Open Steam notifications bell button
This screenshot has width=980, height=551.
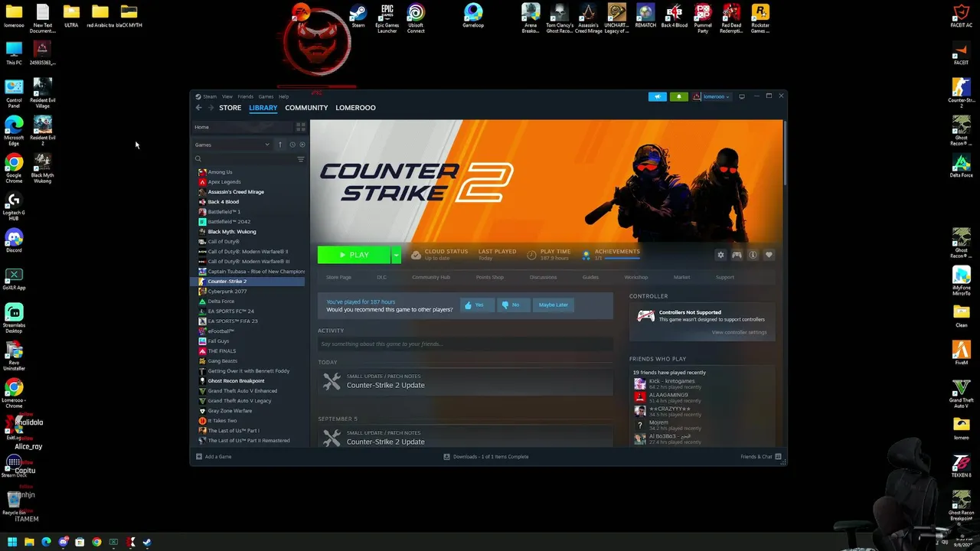(679, 96)
